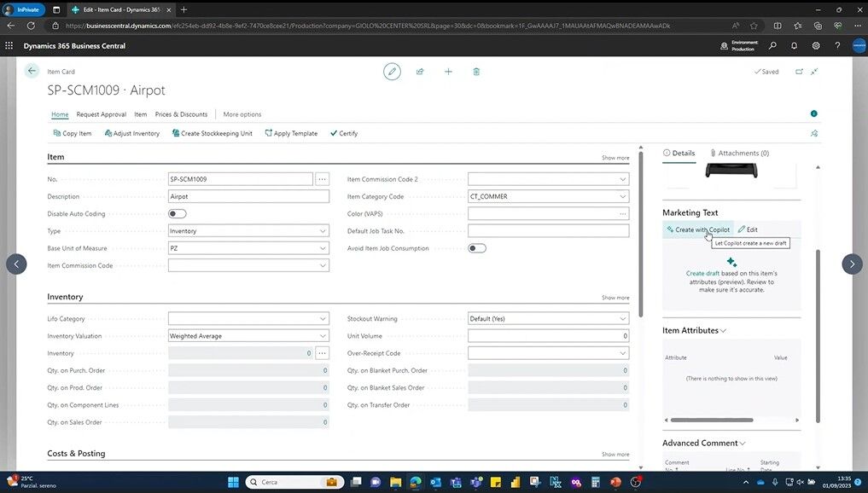Open Stockout Warning dropdown

623,319
